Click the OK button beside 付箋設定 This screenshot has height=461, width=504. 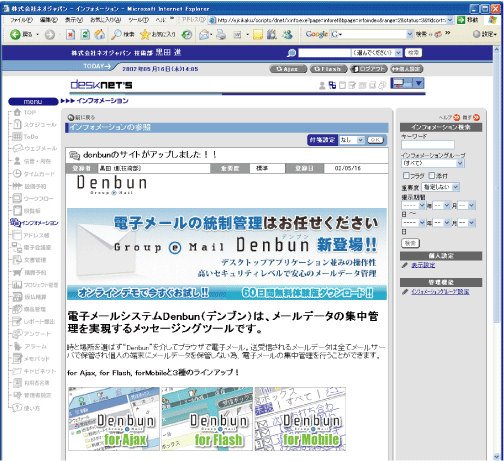tap(376, 140)
